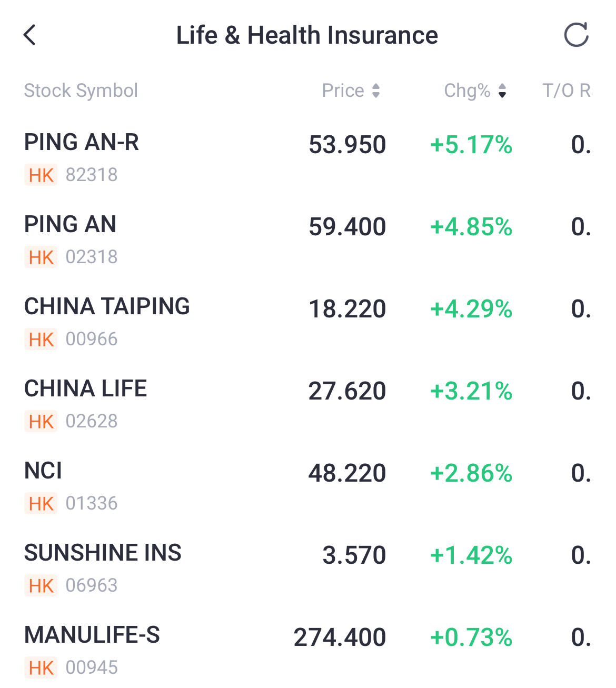Tap the HK badge beside 82318
Viewport: 616px width, 688px height.
click(x=41, y=175)
